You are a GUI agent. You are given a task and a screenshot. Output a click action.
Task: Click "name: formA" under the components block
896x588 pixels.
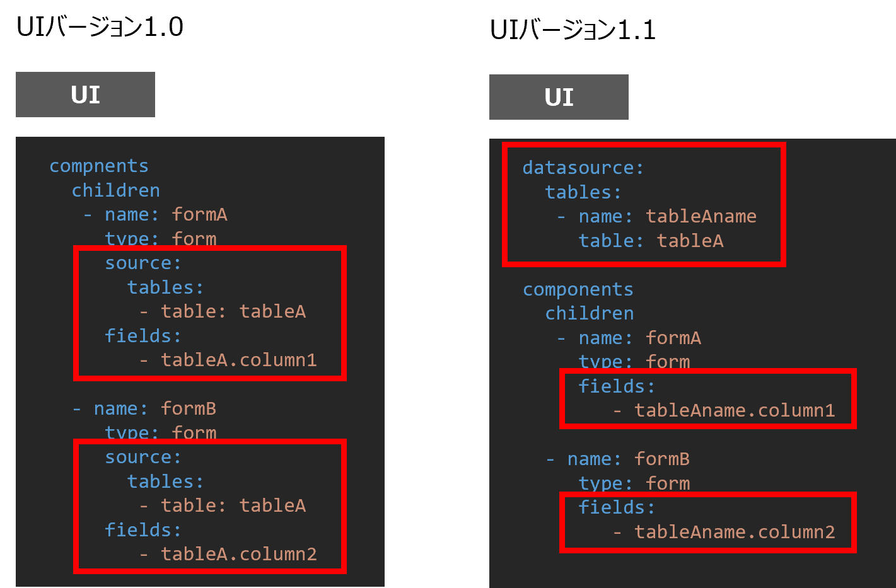tap(639, 338)
